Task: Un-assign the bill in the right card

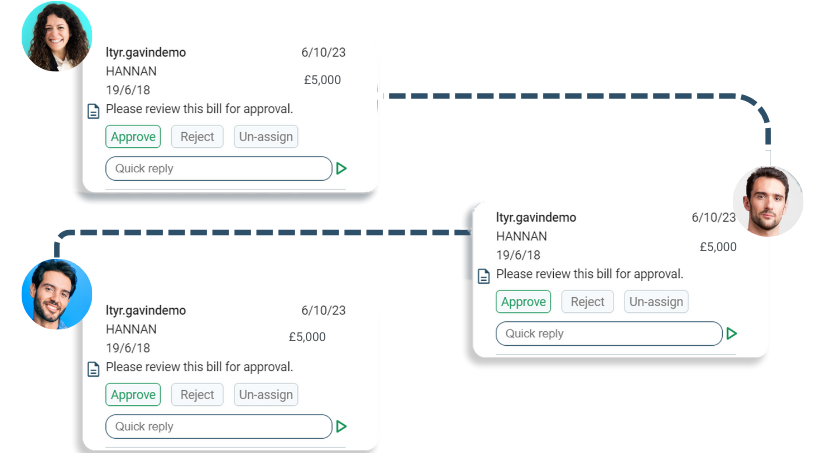Action: [656, 302]
